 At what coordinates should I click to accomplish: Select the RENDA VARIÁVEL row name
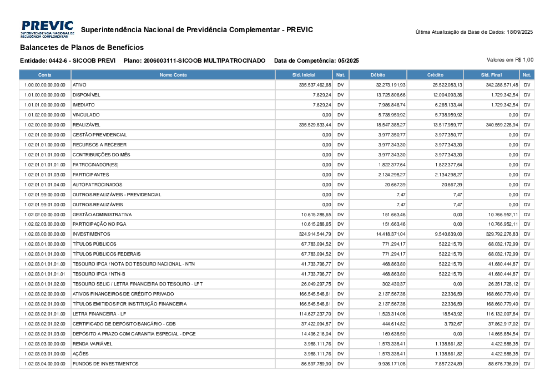[x=92, y=344]
